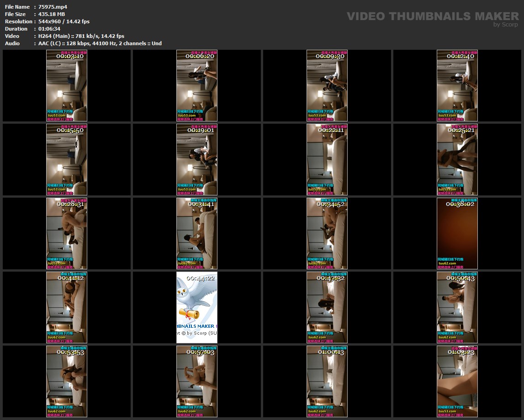Select the frame labeled 01:00:13

point(327,381)
